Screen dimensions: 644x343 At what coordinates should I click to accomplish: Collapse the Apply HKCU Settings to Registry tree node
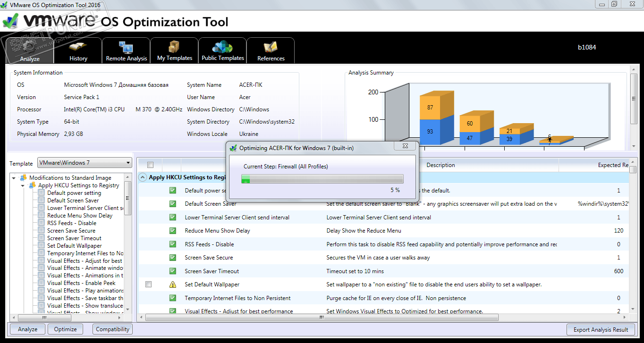pos(23,185)
